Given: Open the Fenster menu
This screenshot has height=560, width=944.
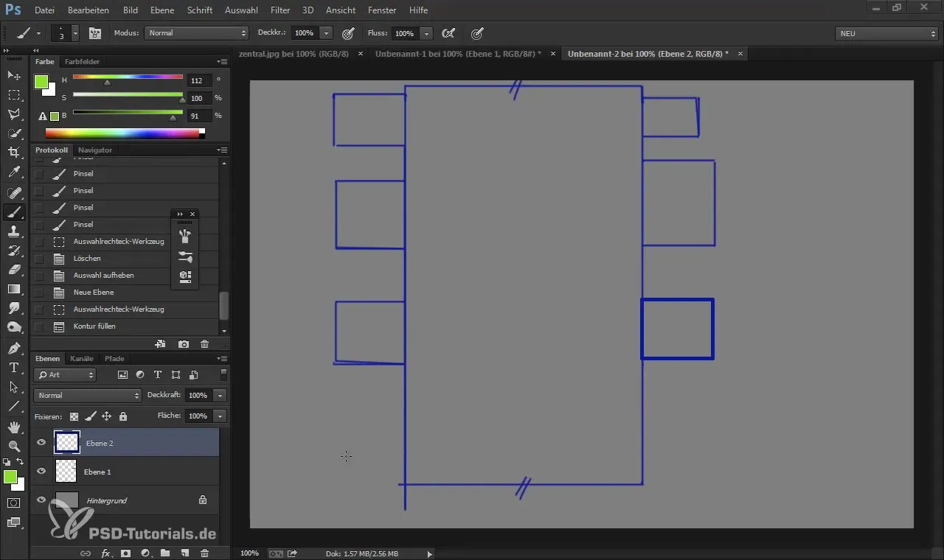Looking at the screenshot, I should [381, 10].
